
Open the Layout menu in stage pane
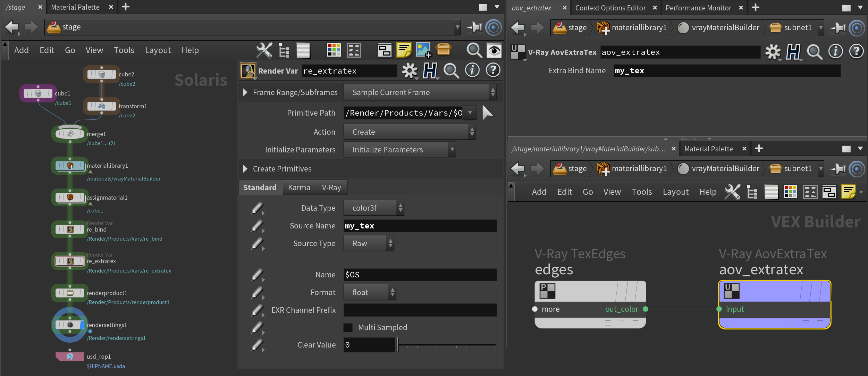pos(158,50)
